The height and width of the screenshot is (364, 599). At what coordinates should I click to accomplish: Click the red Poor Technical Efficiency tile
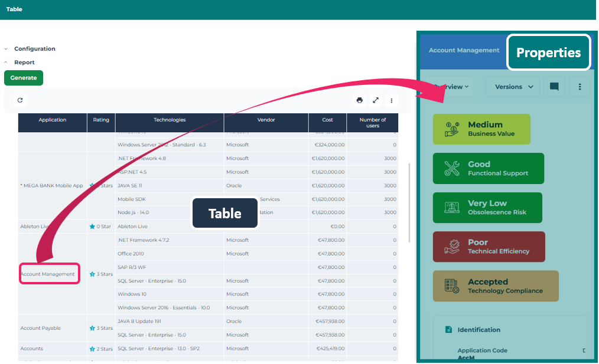tap(489, 247)
